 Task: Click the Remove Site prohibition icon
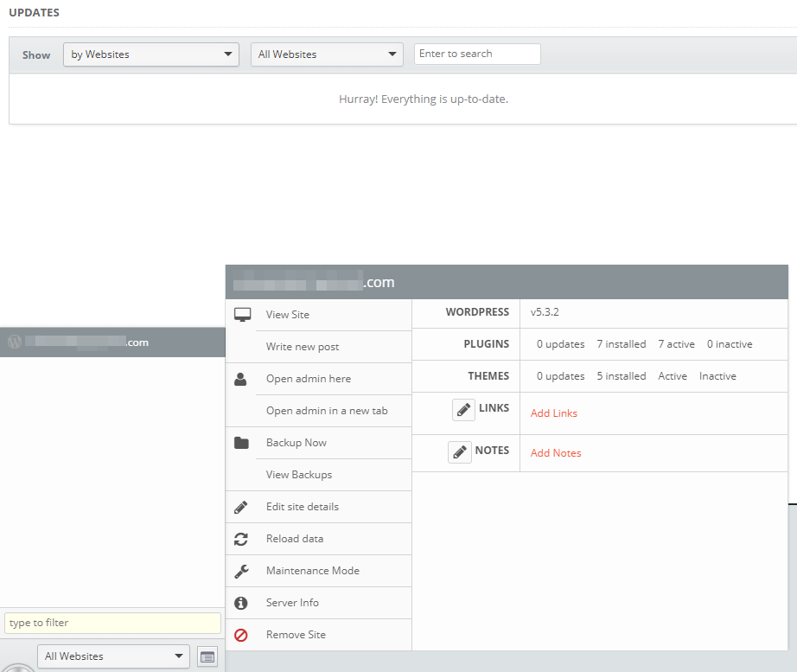[x=242, y=634]
